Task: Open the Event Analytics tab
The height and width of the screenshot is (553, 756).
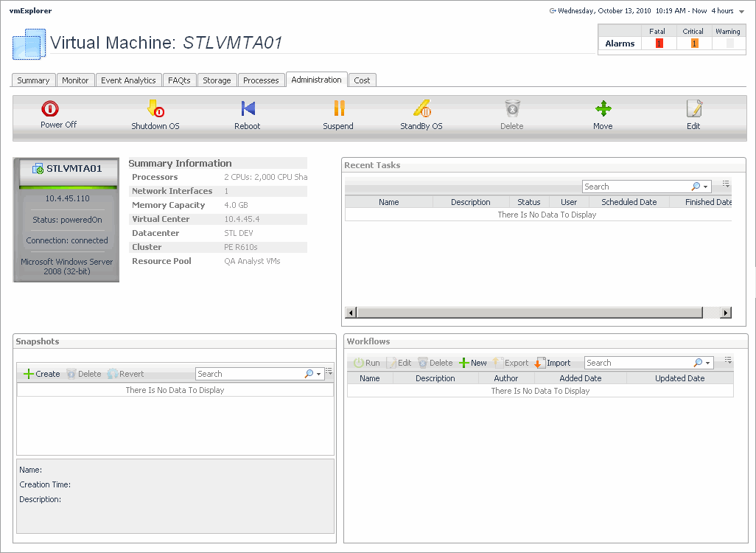Action: point(128,80)
